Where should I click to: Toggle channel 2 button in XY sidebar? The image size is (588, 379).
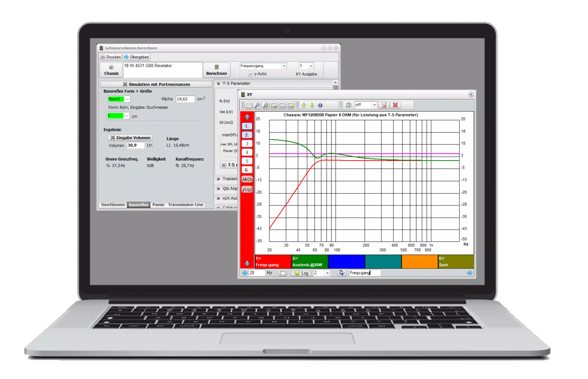[x=247, y=135]
